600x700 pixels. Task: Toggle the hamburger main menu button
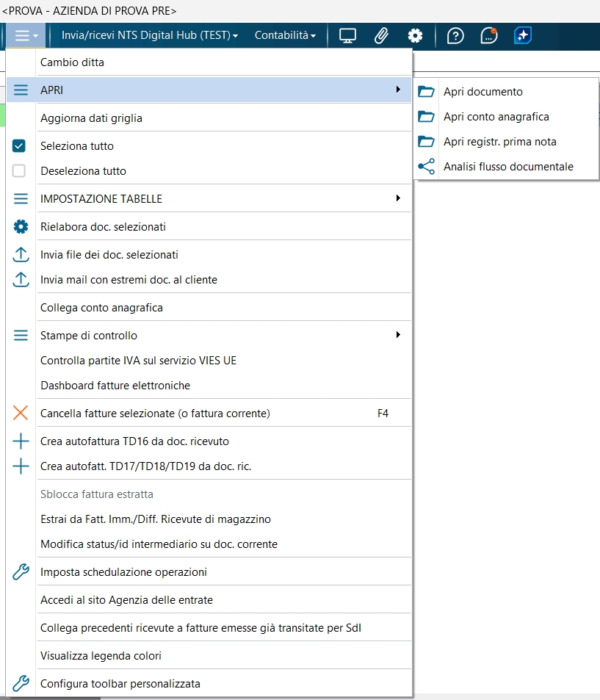(x=26, y=35)
